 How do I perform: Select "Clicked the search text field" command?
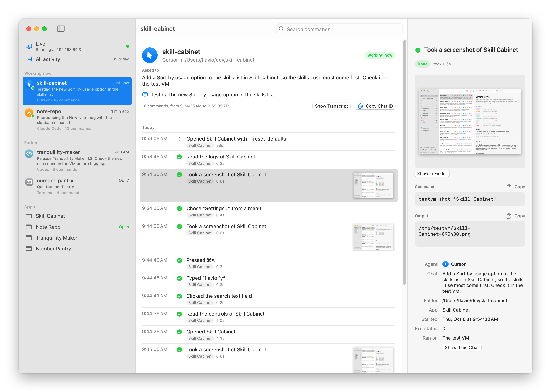[268, 299]
